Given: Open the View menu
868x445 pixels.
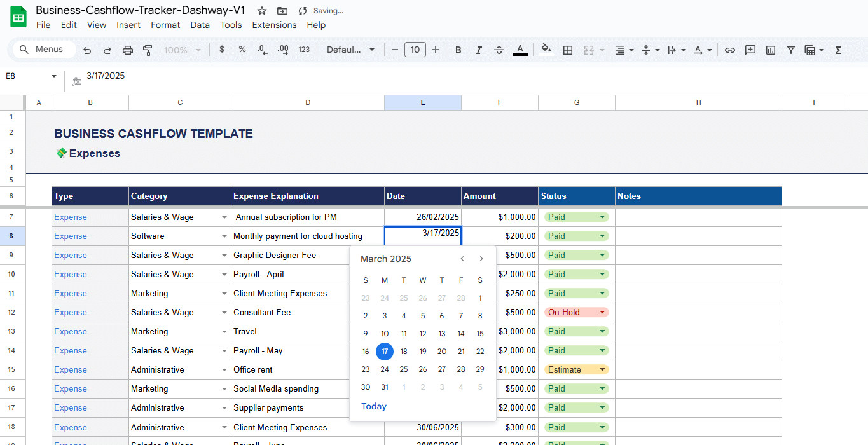Looking at the screenshot, I should tap(97, 25).
